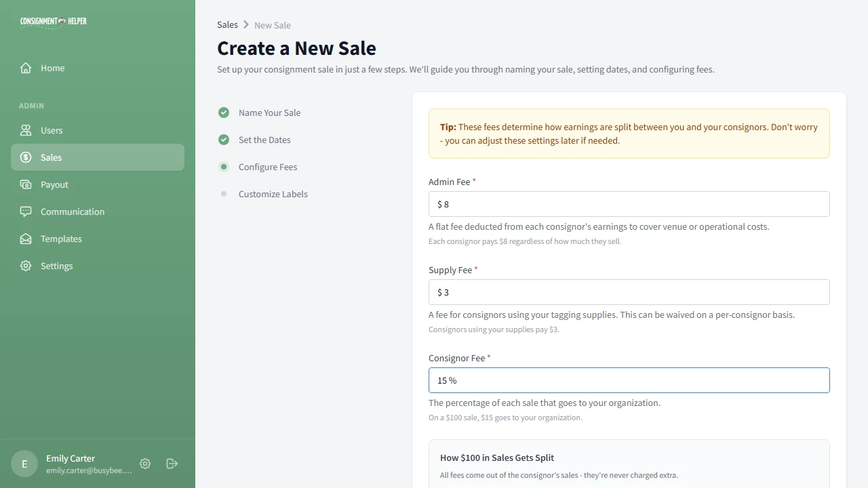Open the Users section via its people icon
Image resolution: width=868 pixels, height=488 pixels.
(x=24, y=130)
